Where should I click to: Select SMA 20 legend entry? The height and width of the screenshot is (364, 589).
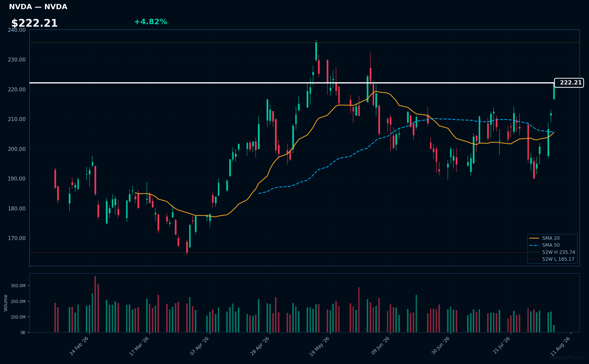551,238
